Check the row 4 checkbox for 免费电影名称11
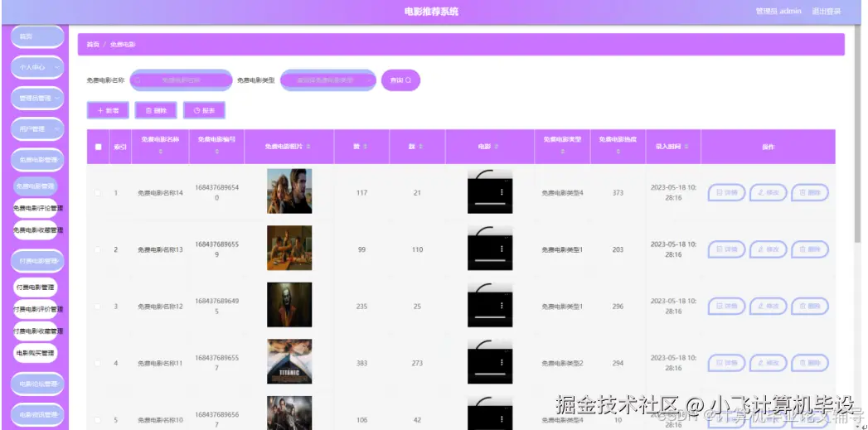Viewport: 868px width, 430px height. (x=98, y=363)
